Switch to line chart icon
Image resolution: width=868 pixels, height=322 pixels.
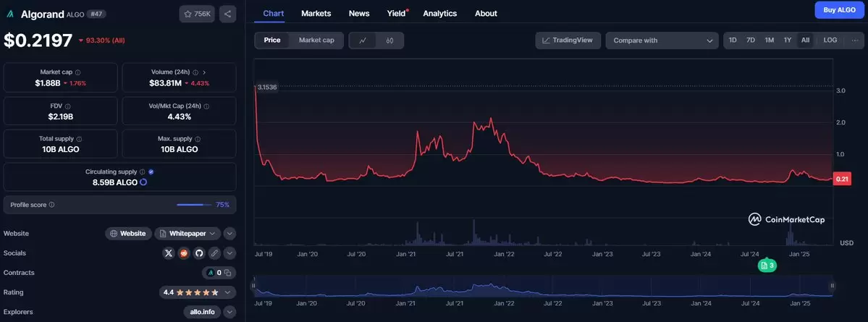(363, 41)
